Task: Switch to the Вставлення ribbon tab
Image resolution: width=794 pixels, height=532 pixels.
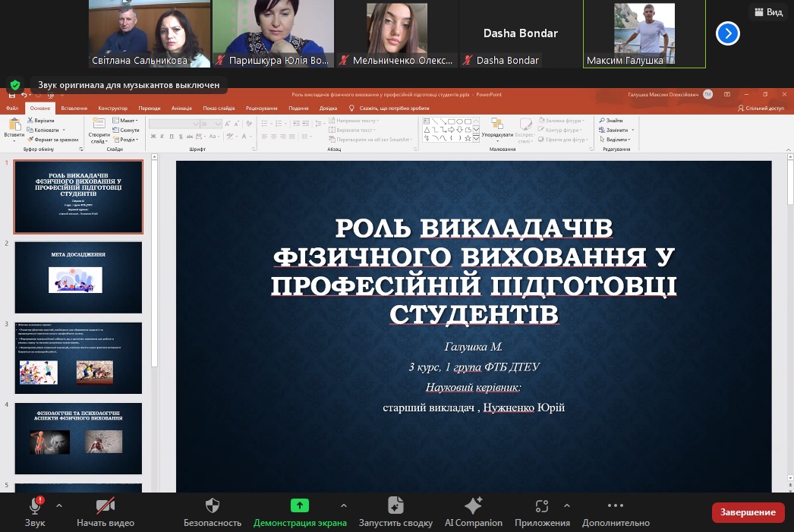Action: click(x=74, y=109)
